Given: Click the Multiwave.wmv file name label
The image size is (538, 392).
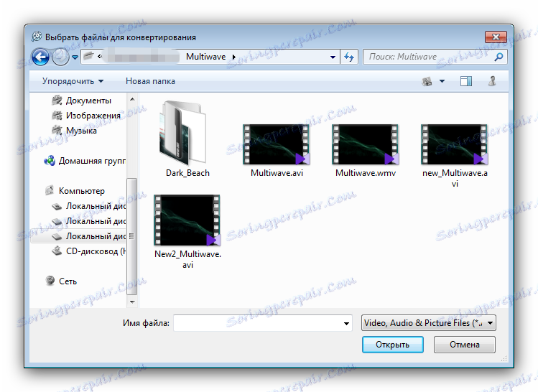Looking at the screenshot, I should point(366,173).
